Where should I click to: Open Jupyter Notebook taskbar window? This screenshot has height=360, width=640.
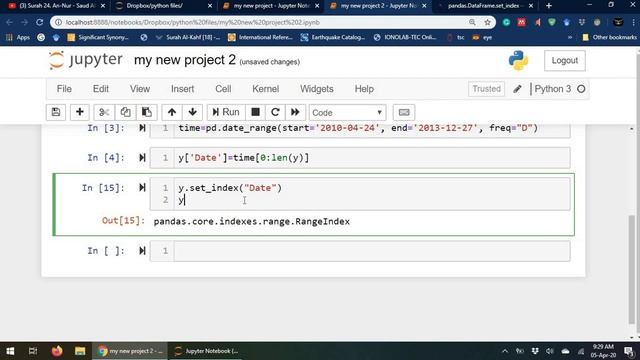[x=206, y=351]
